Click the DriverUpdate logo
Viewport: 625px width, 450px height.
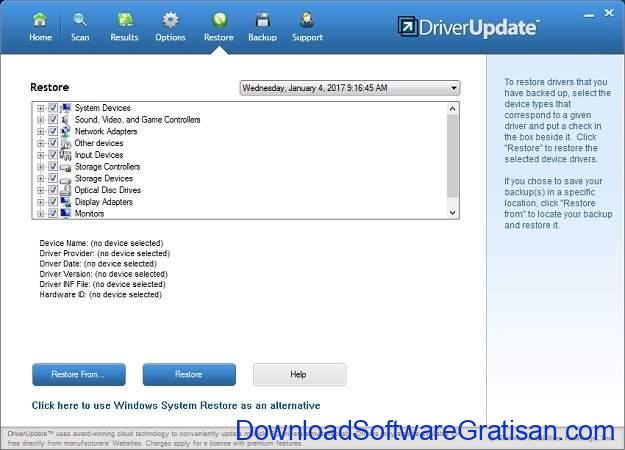tap(468, 27)
